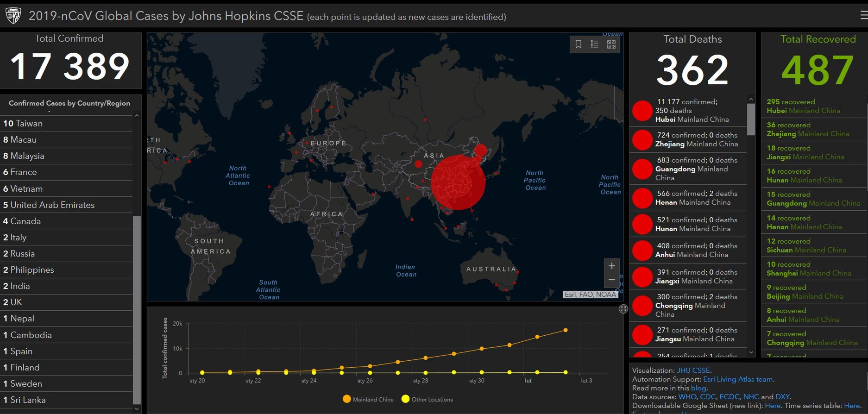Click the Total Confirmed 17 389 figure
The width and height of the screenshot is (868, 414).
click(x=69, y=66)
